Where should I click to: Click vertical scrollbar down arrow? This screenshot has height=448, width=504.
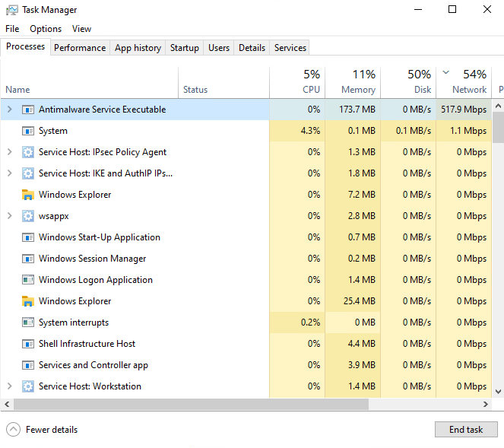coord(498,392)
